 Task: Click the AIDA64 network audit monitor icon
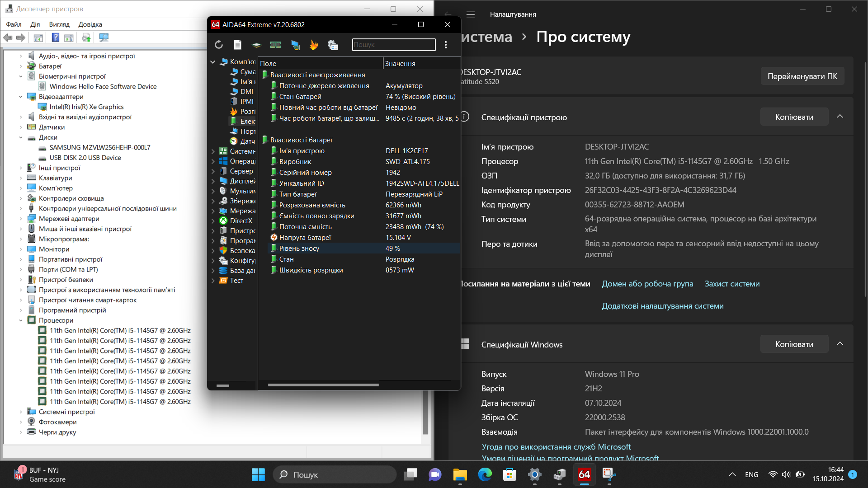point(295,45)
